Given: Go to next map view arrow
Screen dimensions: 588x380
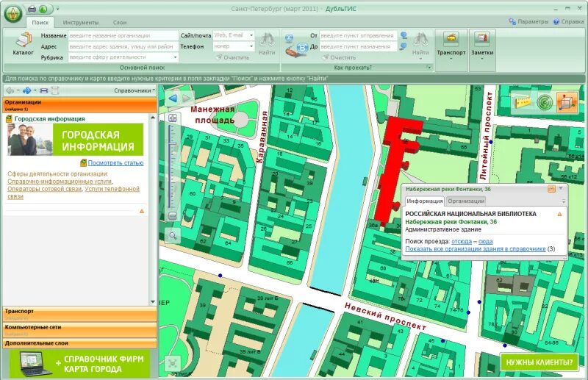Looking at the screenshot, I should click(x=187, y=98).
